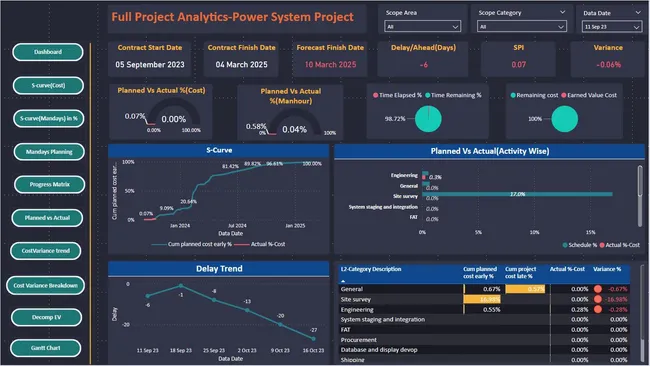Open the Progress Matrix page

coord(49,184)
